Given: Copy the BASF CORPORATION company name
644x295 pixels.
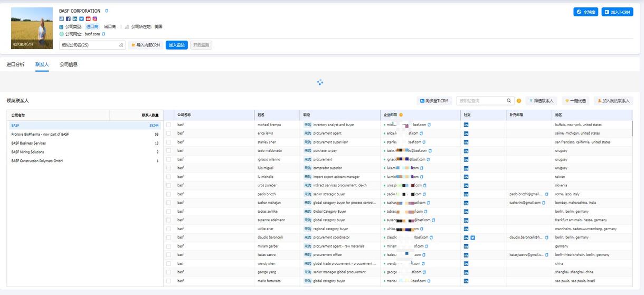Looking at the screenshot, I should click(107, 11).
